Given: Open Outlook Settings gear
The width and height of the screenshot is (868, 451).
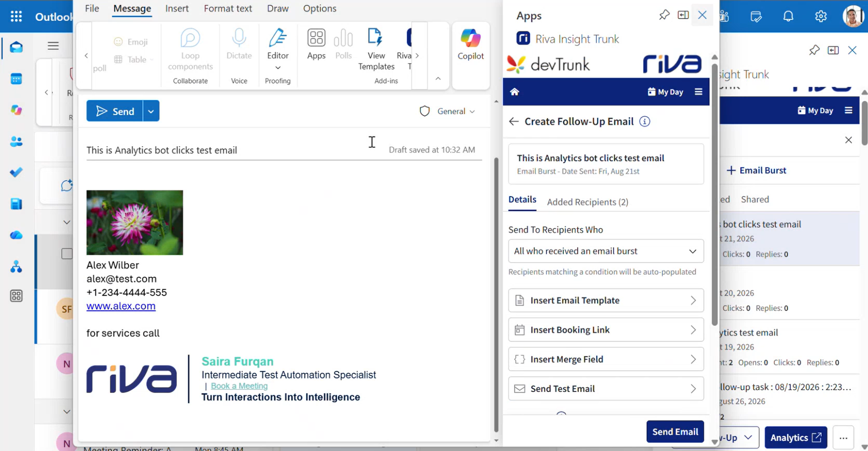Looking at the screenshot, I should coord(821,16).
